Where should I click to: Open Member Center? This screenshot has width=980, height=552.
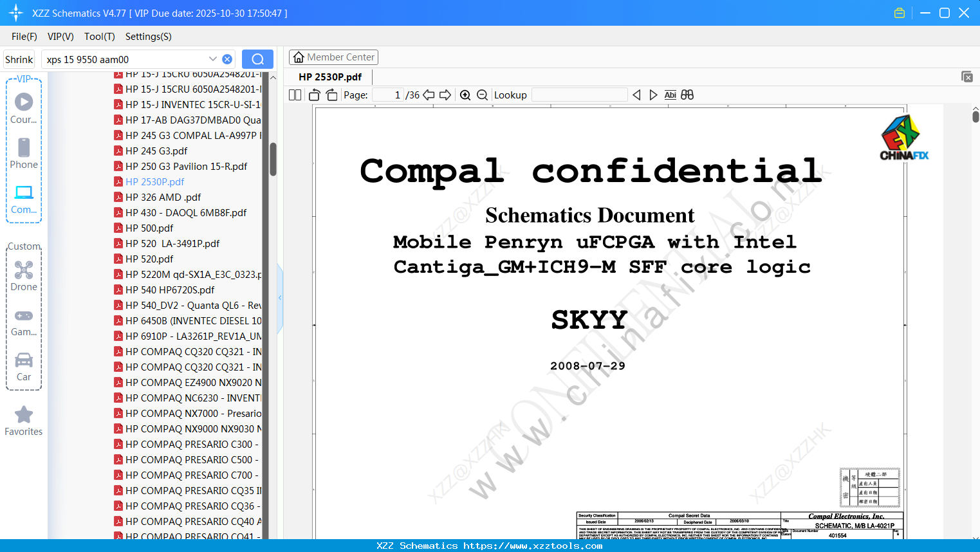click(x=333, y=57)
